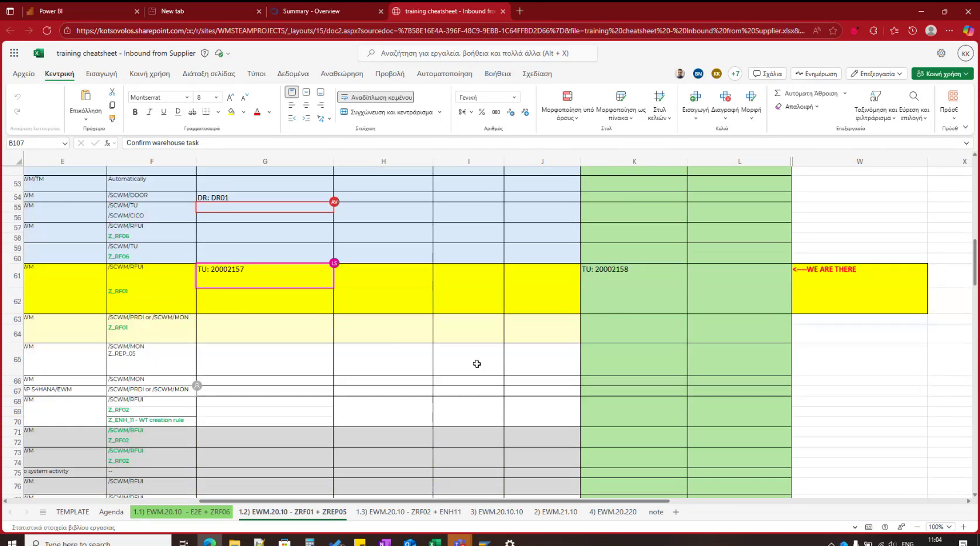Toggle strikethrough formatting
Image resolution: width=980 pixels, height=546 pixels.
tap(192, 111)
